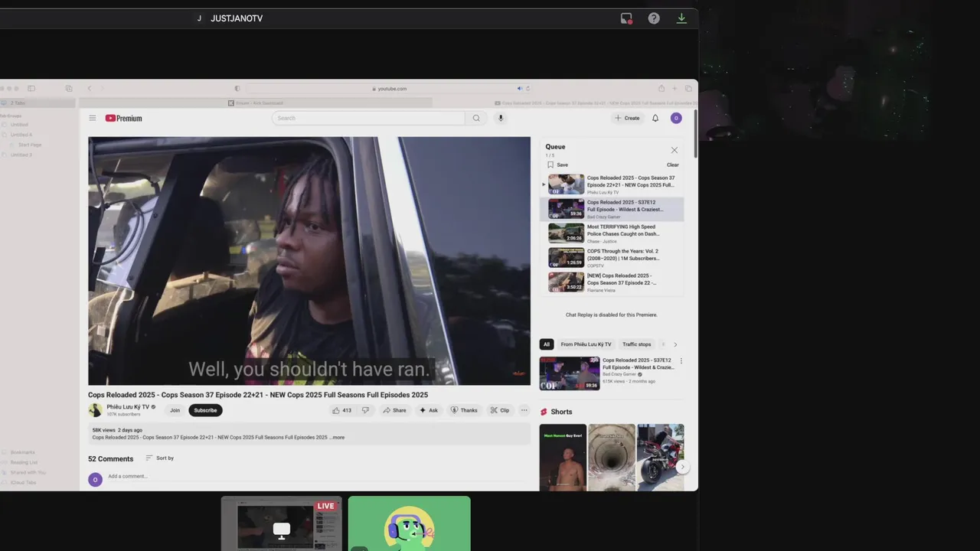Click the Subscribe button
Image resolution: width=980 pixels, height=551 pixels.
pyautogui.click(x=205, y=410)
